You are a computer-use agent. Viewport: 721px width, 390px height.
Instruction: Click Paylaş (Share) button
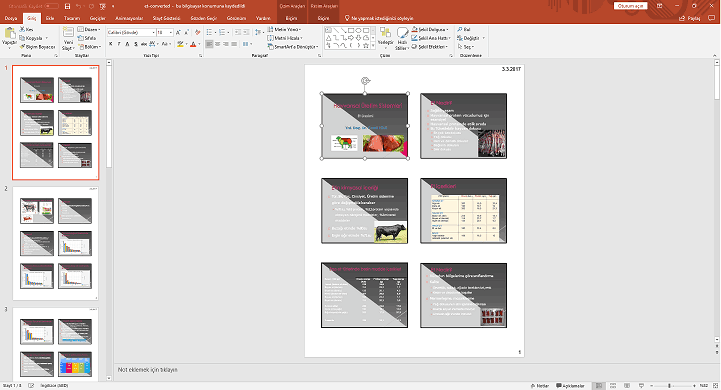(x=690, y=18)
